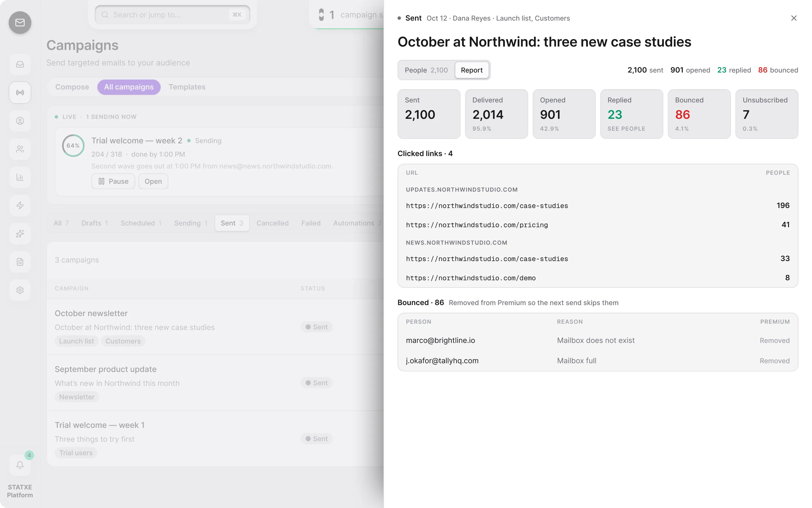Open the Trial welcome — week 1 row
The image size is (812, 508).
click(215, 439)
